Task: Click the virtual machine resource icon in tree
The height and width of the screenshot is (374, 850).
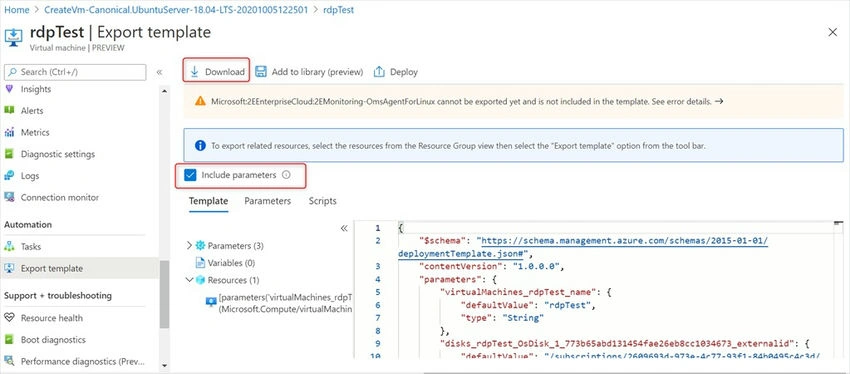Action: 211,302
